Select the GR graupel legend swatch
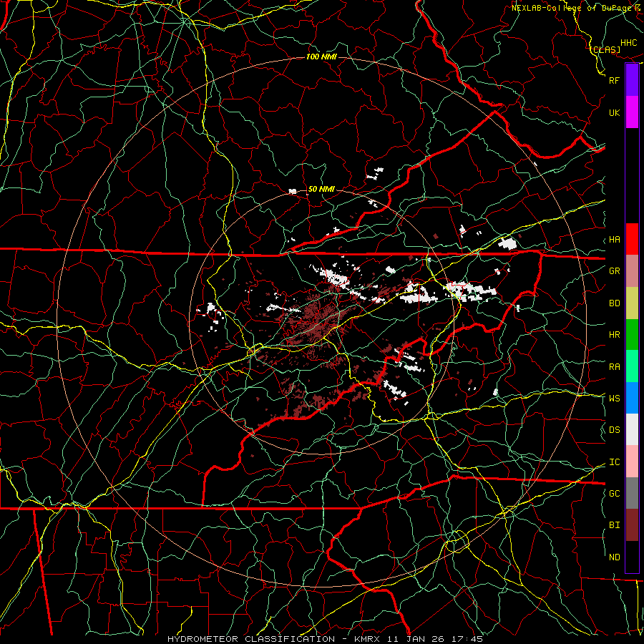 coord(632,270)
